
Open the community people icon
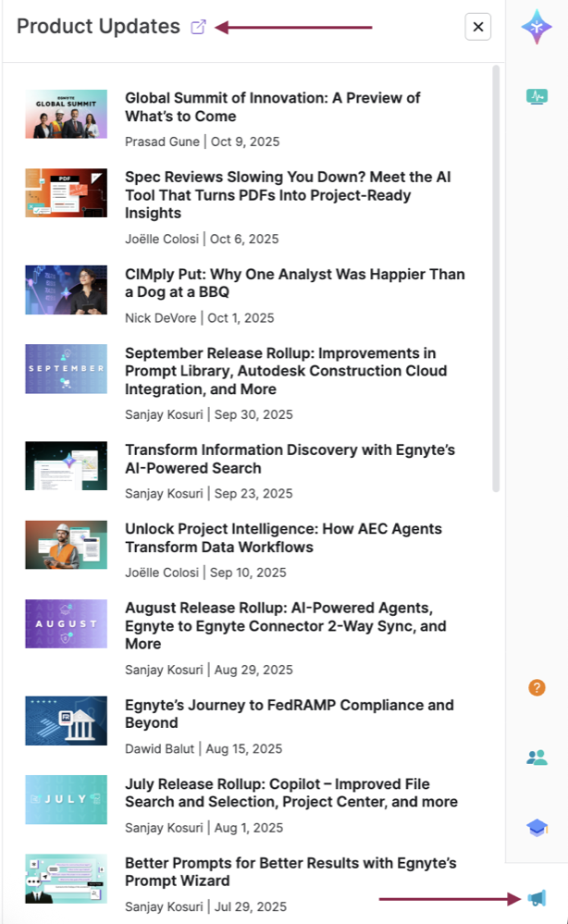pyautogui.click(x=537, y=758)
